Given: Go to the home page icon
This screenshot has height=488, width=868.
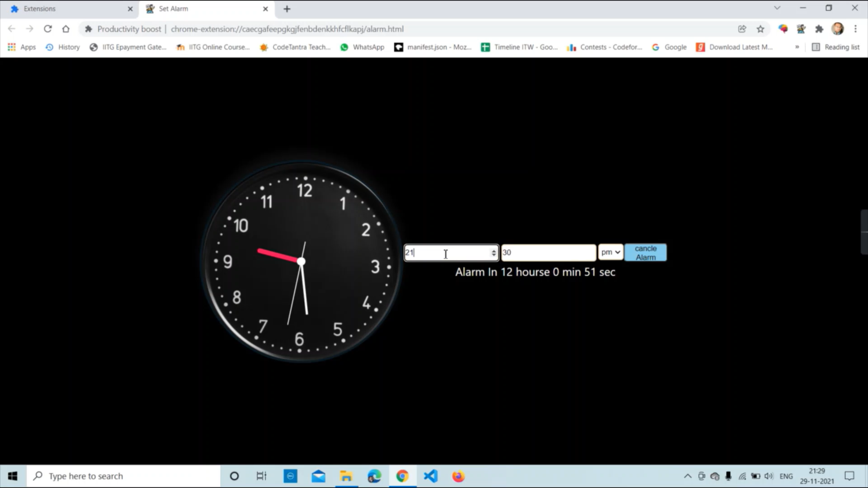Looking at the screenshot, I should (x=66, y=29).
